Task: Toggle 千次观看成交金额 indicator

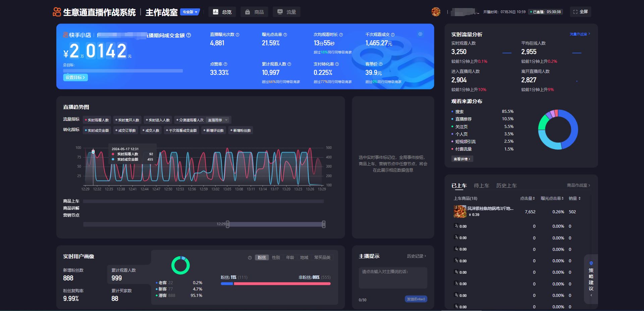Action: [x=181, y=130]
